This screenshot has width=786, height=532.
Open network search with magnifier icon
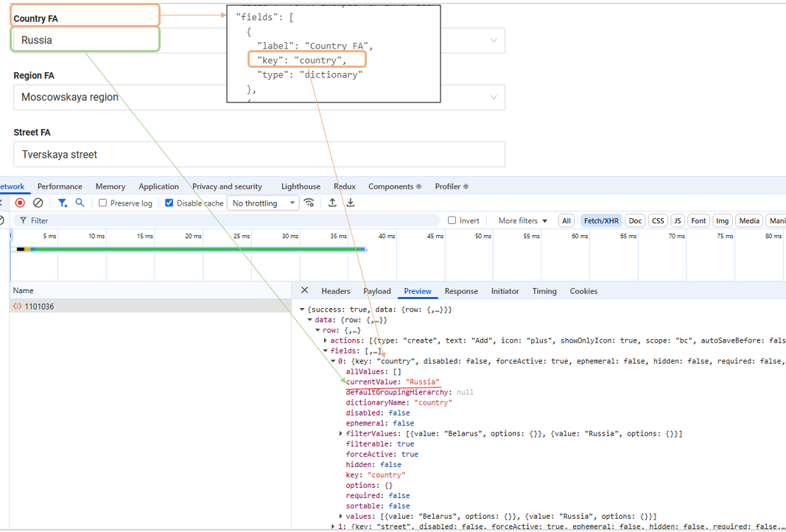pyautogui.click(x=80, y=203)
